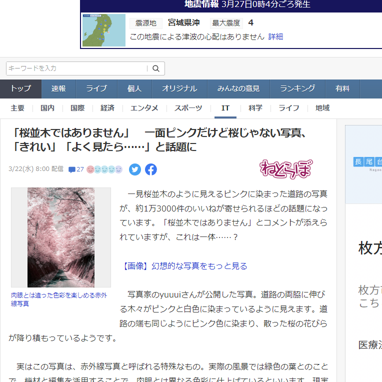Share article via Twitter icon
Image resolution: width=382 pixels, height=382 pixels.
[135, 169]
